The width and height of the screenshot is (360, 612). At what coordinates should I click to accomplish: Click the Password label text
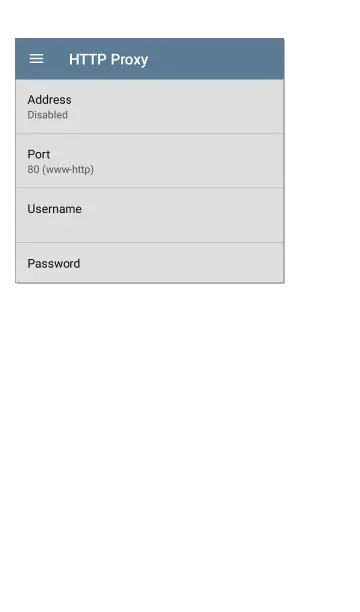coord(54,264)
